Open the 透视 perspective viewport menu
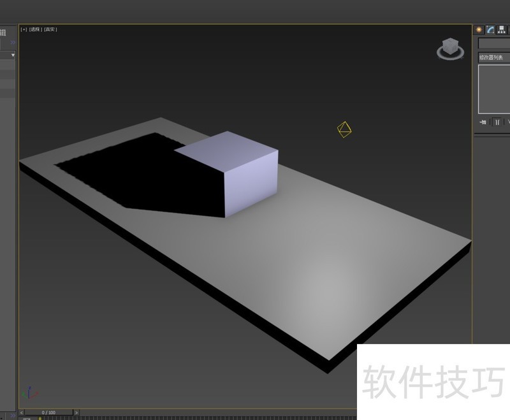Image resolution: width=510 pixels, height=420 pixels. tap(36, 29)
